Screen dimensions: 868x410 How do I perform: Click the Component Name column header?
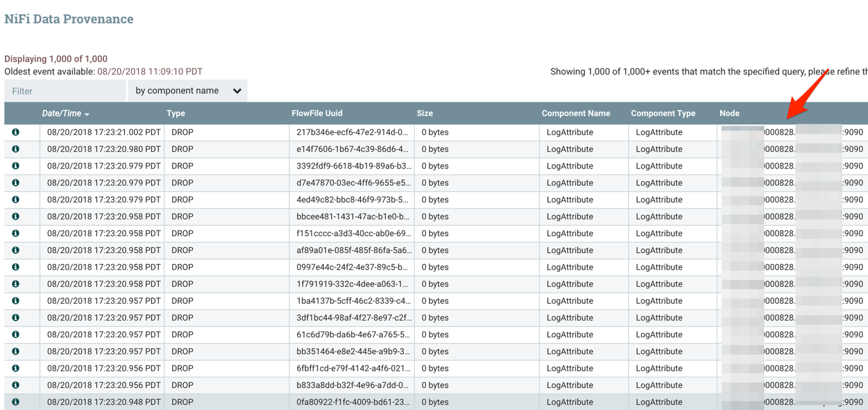tap(576, 113)
